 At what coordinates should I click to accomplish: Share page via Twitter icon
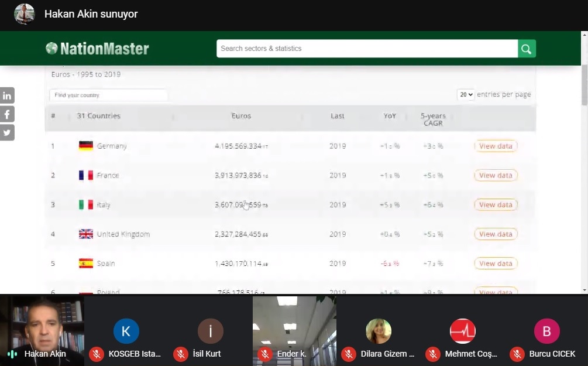click(x=7, y=132)
